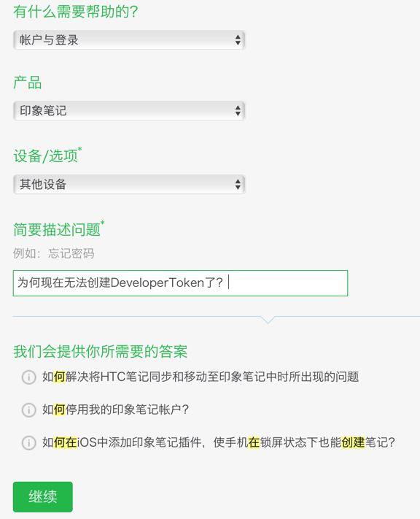Click the up-down arrows on 其他设备 selector
This screenshot has width=420, height=519.
238,184
